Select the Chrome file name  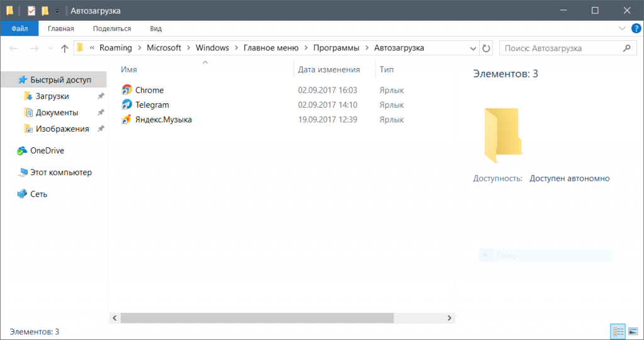click(150, 90)
